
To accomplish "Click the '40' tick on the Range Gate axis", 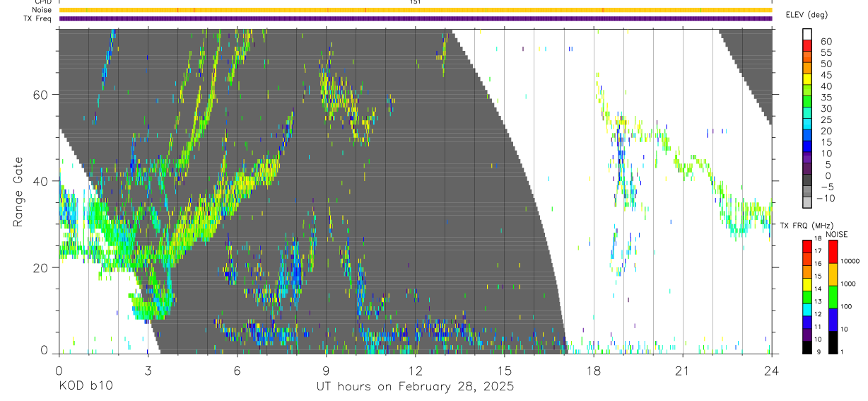I will pyautogui.click(x=41, y=181).
